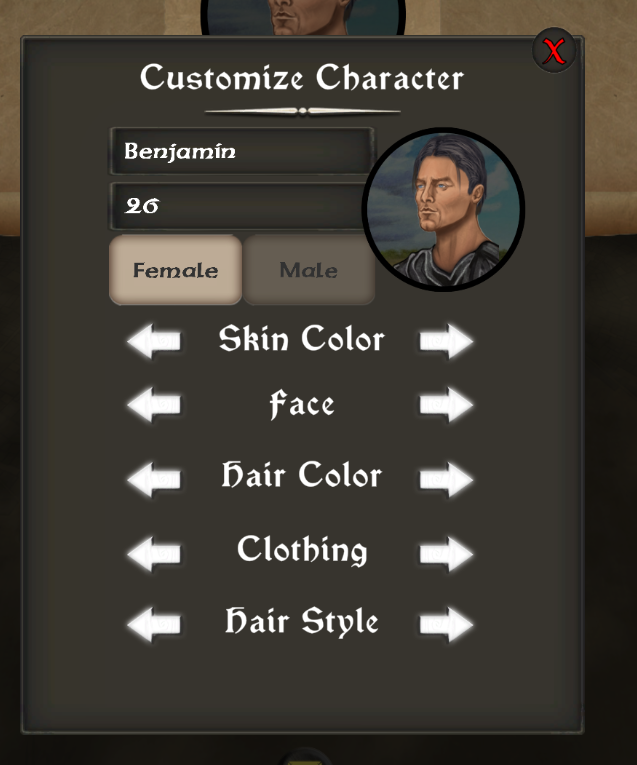The height and width of the screenshot is (765, 637).
Task: Click the Skin Color label
Action: click(x=301, y=339)
